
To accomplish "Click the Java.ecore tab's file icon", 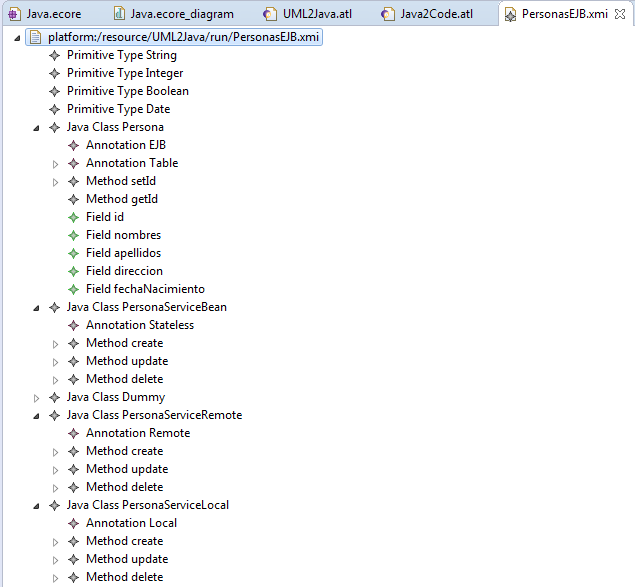I will tap(14, 15).
